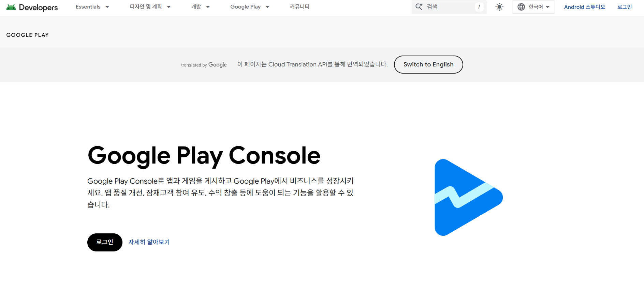Click the Cloud Translation API notice text

[x=312, y=64]
